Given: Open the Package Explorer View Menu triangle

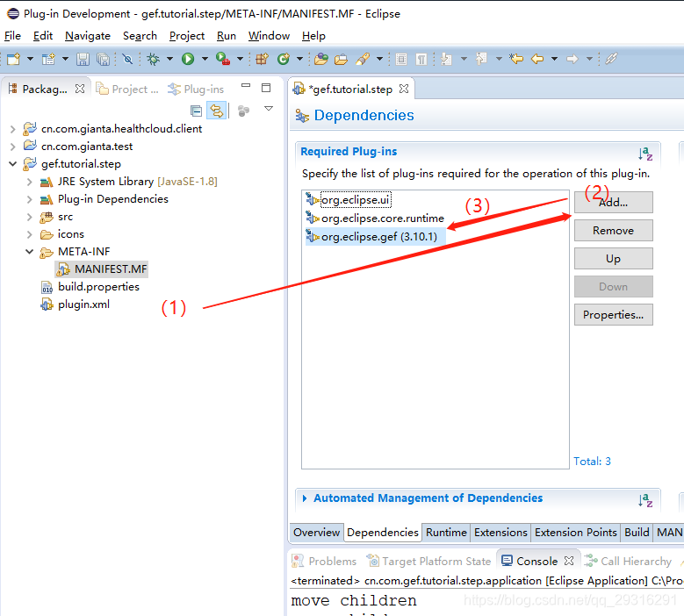Looking at the screenshot, I should [269, 109].
